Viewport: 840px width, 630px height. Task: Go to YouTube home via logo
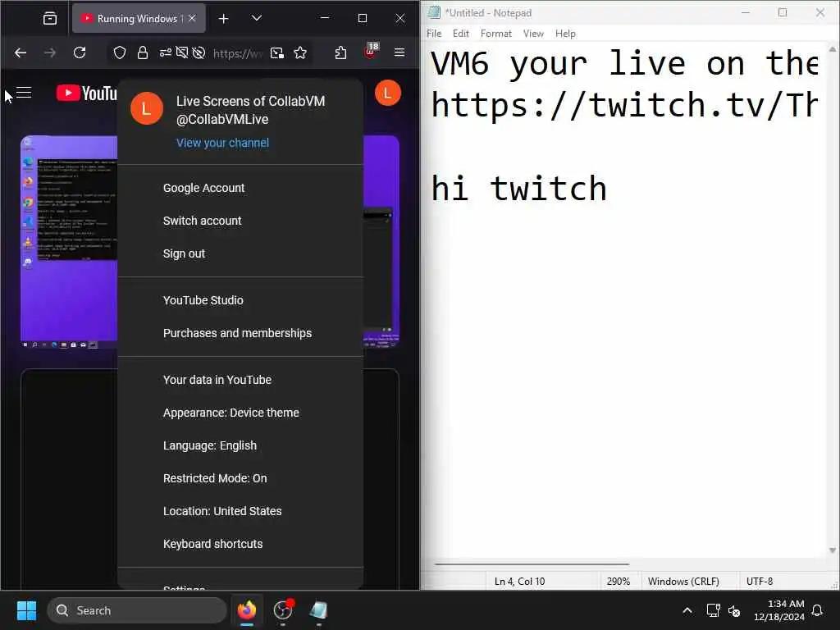(87, 94)
